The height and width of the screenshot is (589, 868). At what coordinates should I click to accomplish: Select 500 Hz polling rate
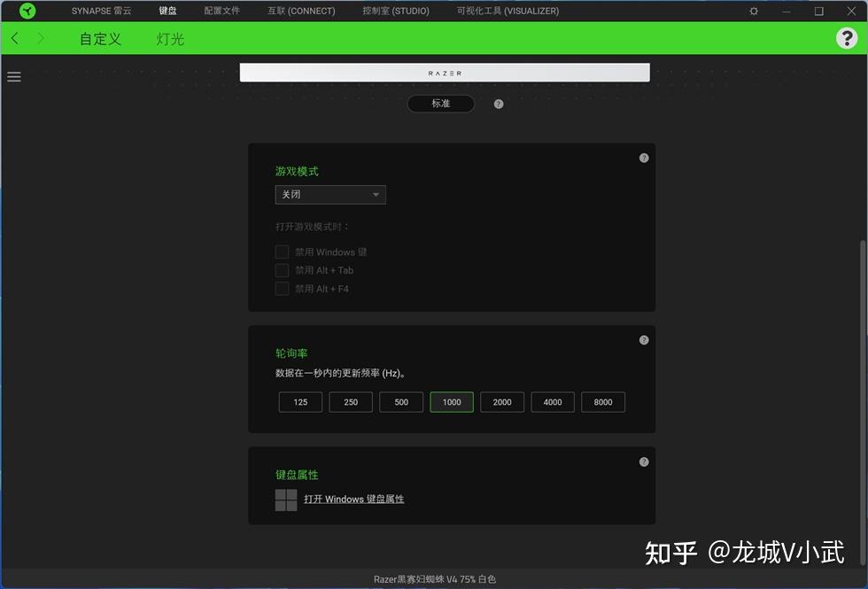coord(401,402)
